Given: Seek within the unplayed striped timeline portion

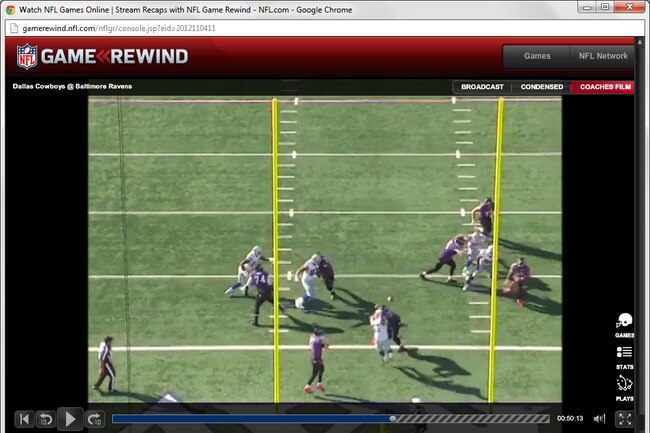Looking at the screenshot, I should tap(473, 419).
